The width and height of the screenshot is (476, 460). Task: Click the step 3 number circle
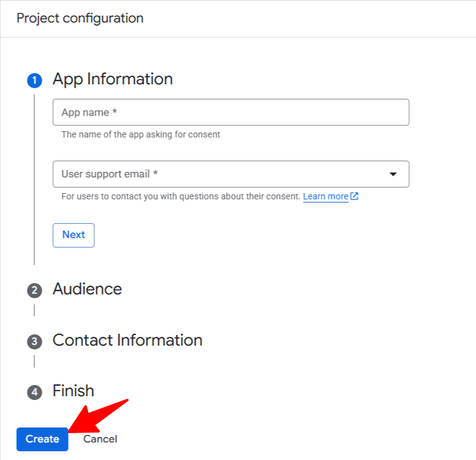pyautogui.click(x=34, y=342)
